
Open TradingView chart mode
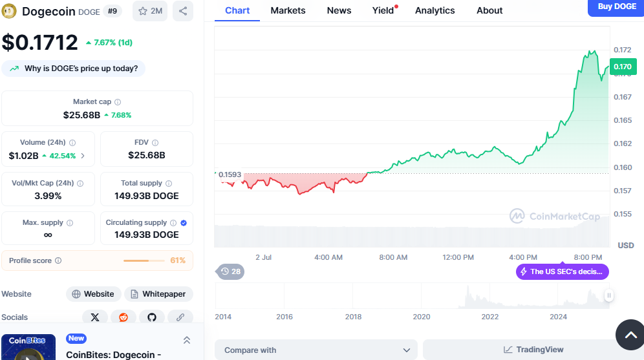point(533,350)
